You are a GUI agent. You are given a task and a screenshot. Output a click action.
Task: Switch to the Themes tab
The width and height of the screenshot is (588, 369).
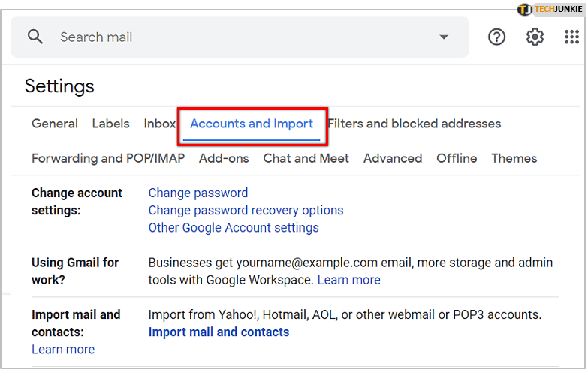(514, 158)
